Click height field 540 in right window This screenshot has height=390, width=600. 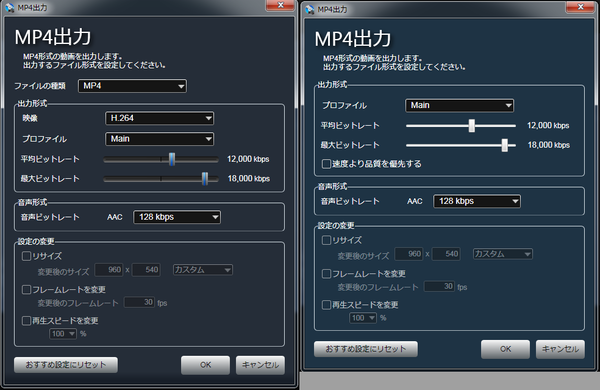pos(446,254)
